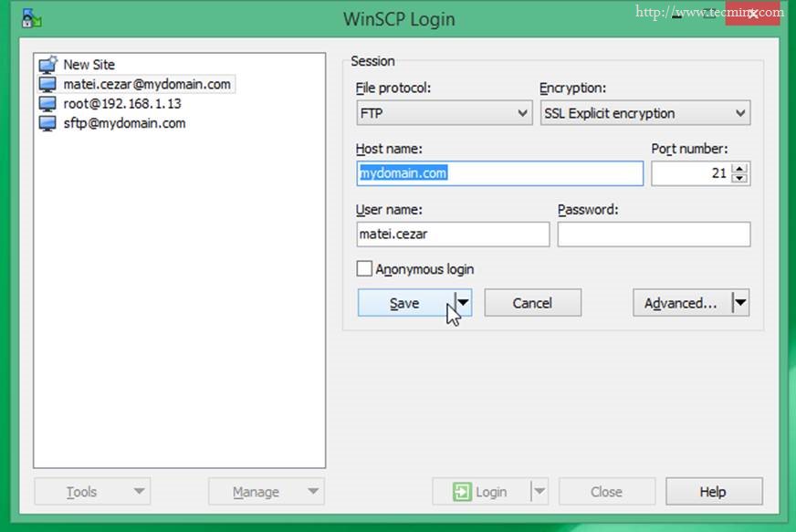The height and width of the screenshot is (532, 796).
Task: Click the WinSCP app icon in title bar
Action: [x=31, y=18]
